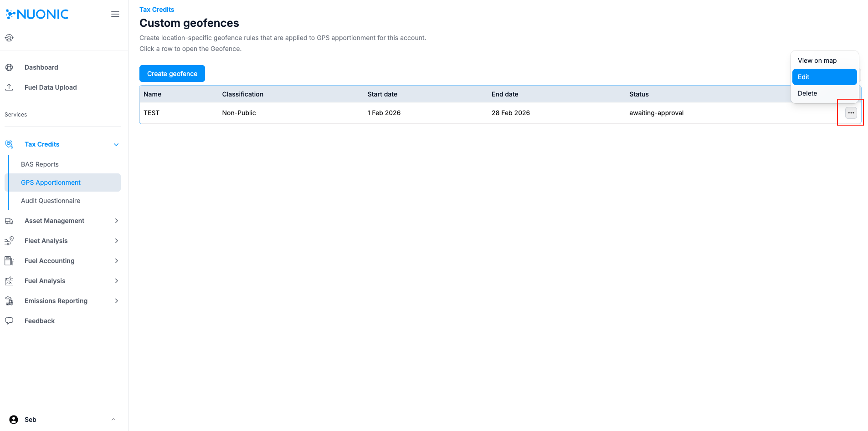This screenshot has width=868, height=431.
Task: Open Emissions Reporting section label
Action: click(x=56, y=301)
